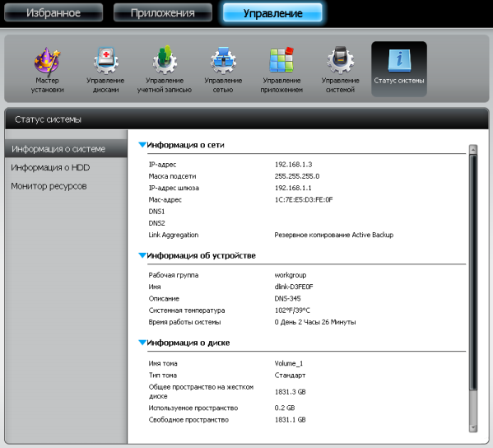Open Монитор ресурсов in sidebar
The image size is (493, 448).
click(x=49, y=186)
